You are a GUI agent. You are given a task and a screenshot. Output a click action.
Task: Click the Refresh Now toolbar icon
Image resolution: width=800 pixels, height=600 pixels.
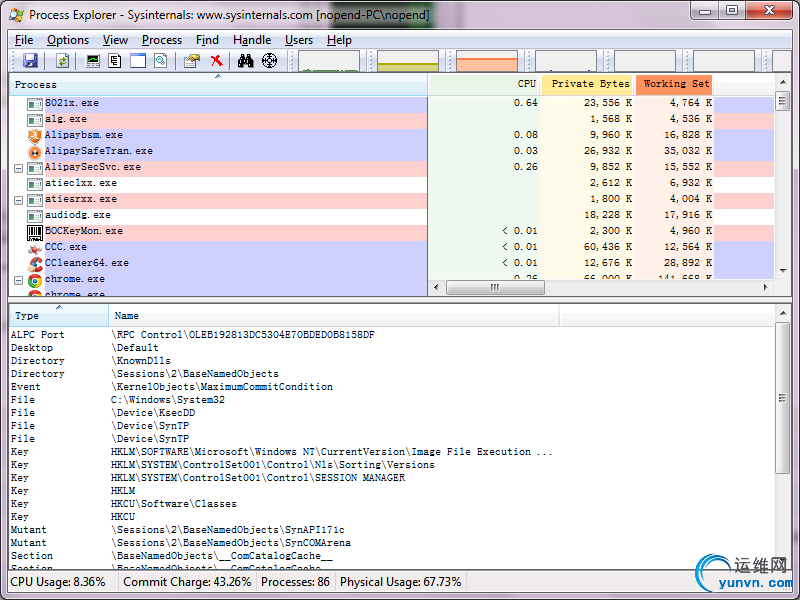(x=62, y=61)
